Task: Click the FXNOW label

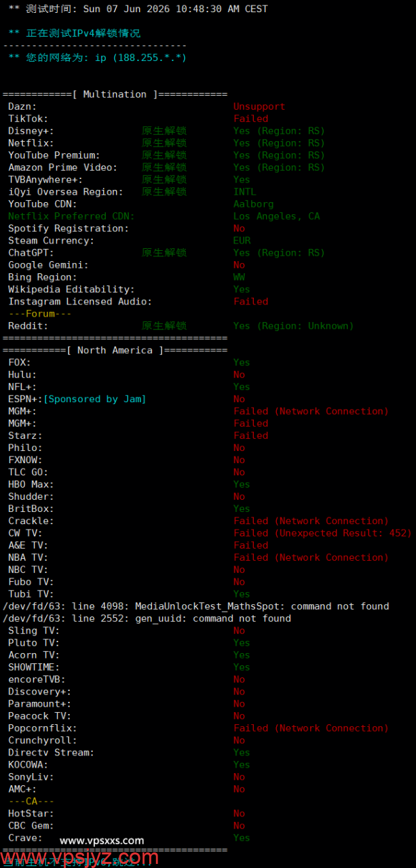Action: [x=25, y=460]
